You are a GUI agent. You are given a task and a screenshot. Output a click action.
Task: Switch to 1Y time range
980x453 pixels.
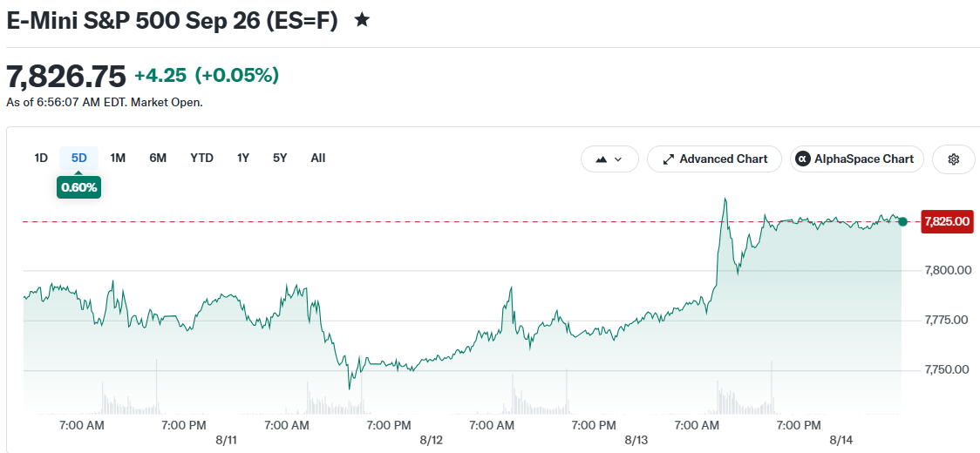[x=243, y=158]
